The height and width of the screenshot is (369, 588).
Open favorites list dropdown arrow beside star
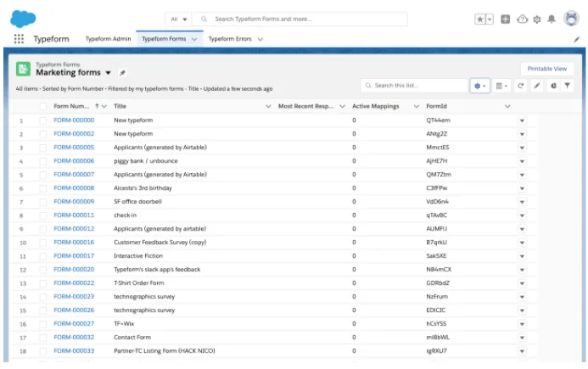tap(490, 20)
